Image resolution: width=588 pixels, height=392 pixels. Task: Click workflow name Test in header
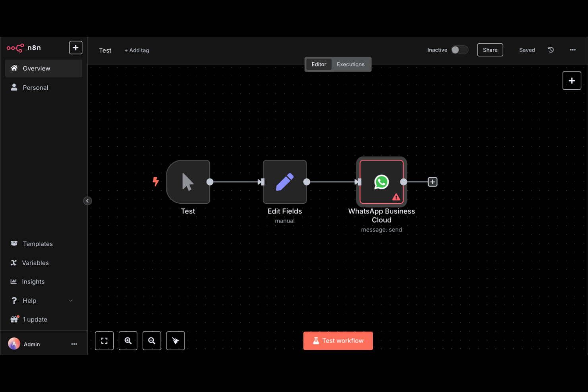(105, 50)
